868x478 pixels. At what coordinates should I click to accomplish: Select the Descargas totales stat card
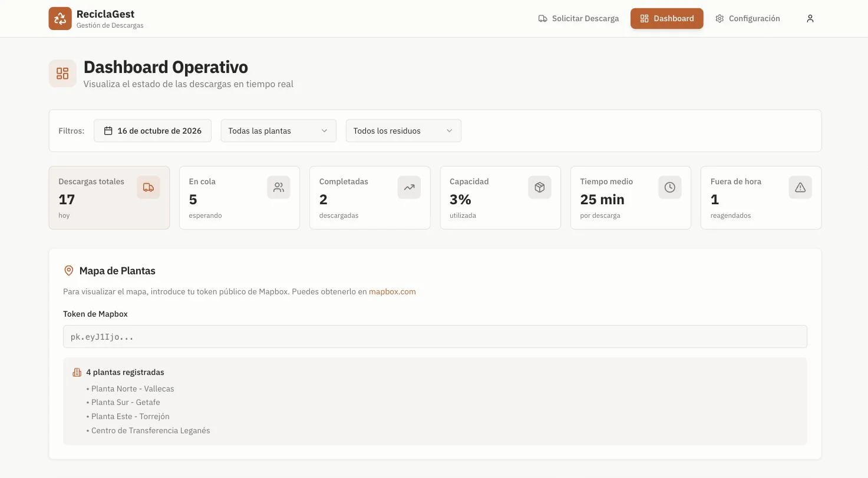(x=109, y=198)
